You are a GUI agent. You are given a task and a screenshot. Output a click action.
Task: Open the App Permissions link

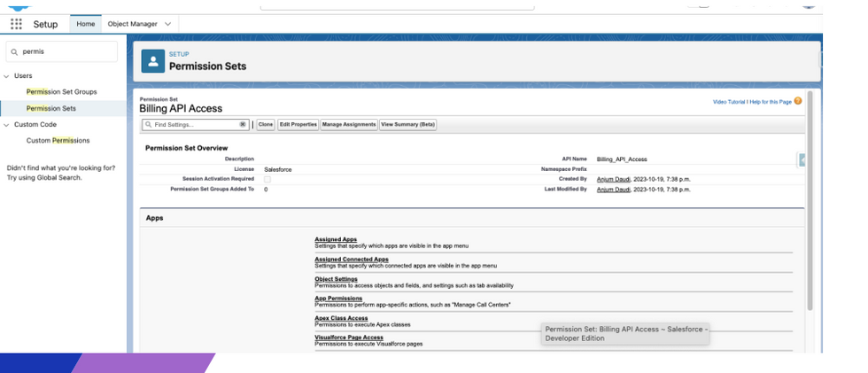pyautogui.click(x=338, y=299)
